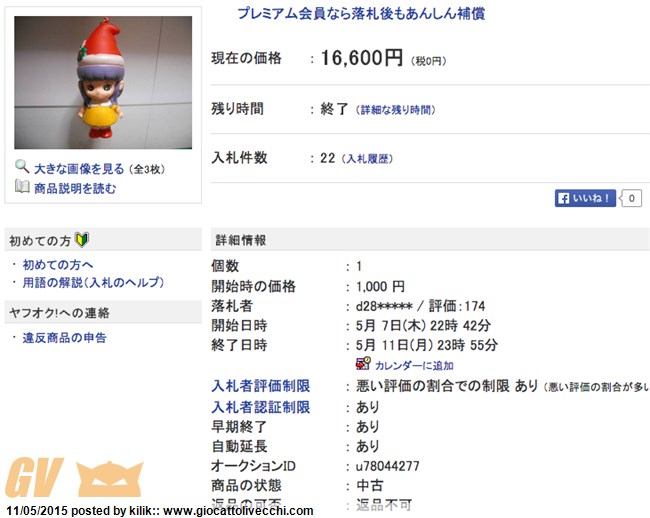Open the doll product thumbnail image
This screenshot has width=650, height=518.
[103, 82]
